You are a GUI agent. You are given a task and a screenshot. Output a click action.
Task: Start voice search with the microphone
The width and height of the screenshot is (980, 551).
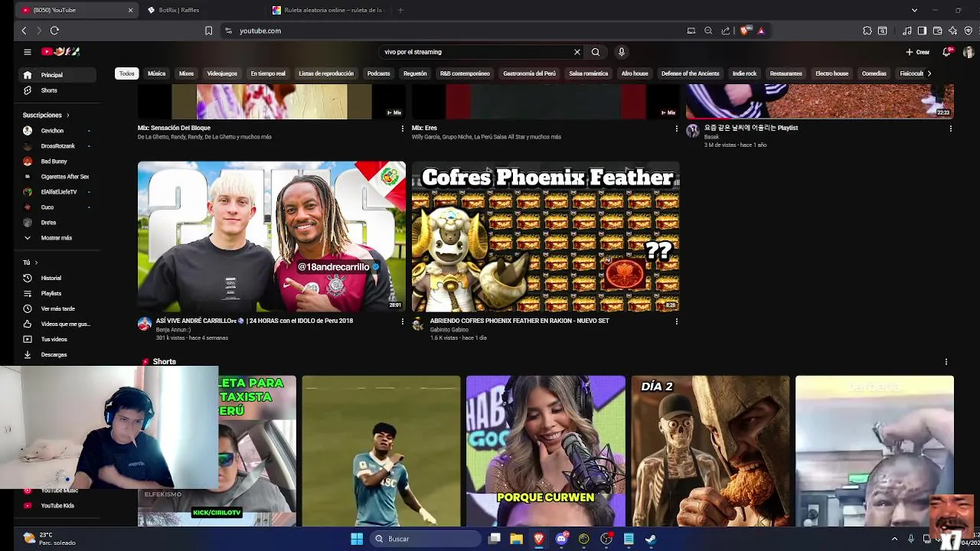click(622, 52)
